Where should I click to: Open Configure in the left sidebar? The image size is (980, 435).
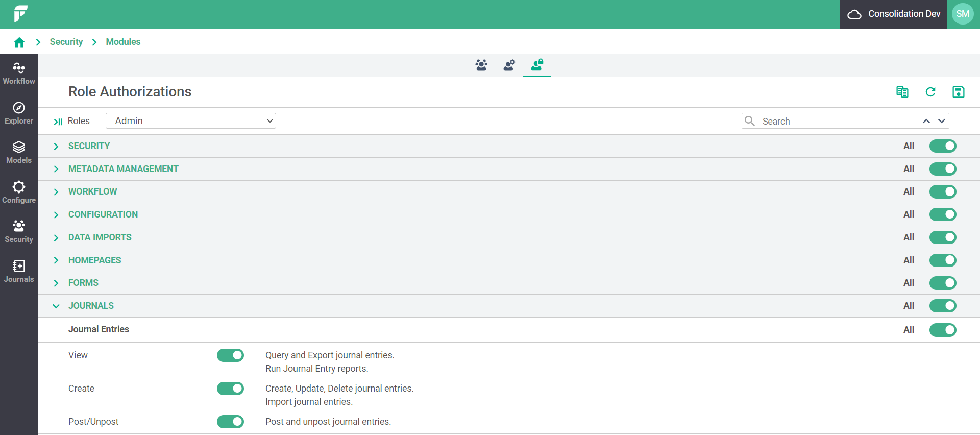click(19, 192)
